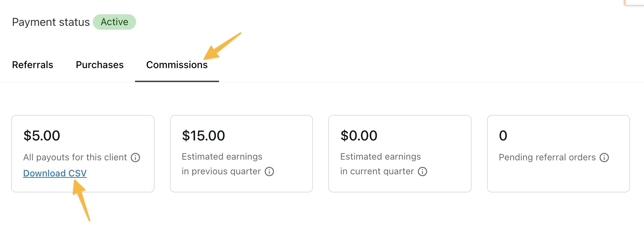This screenshot has width=644, height=248.
Task: Select the Commissions tab
Action: click(177, 65)
